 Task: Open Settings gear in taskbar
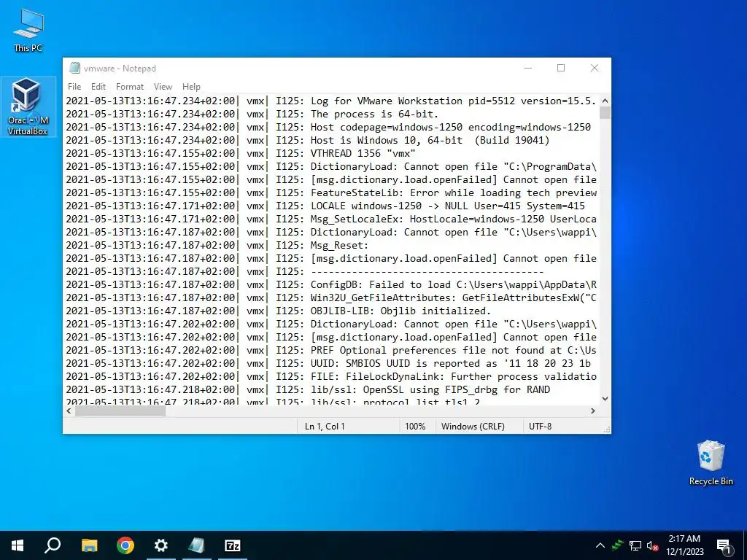click(x=161, y=545)
